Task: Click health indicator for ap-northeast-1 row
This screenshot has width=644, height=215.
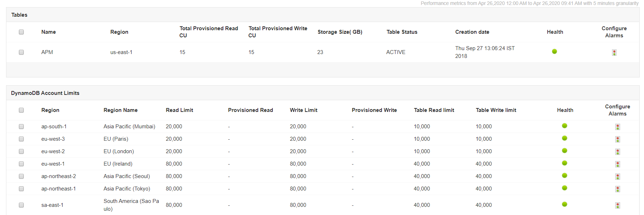Action: point(564,188)
